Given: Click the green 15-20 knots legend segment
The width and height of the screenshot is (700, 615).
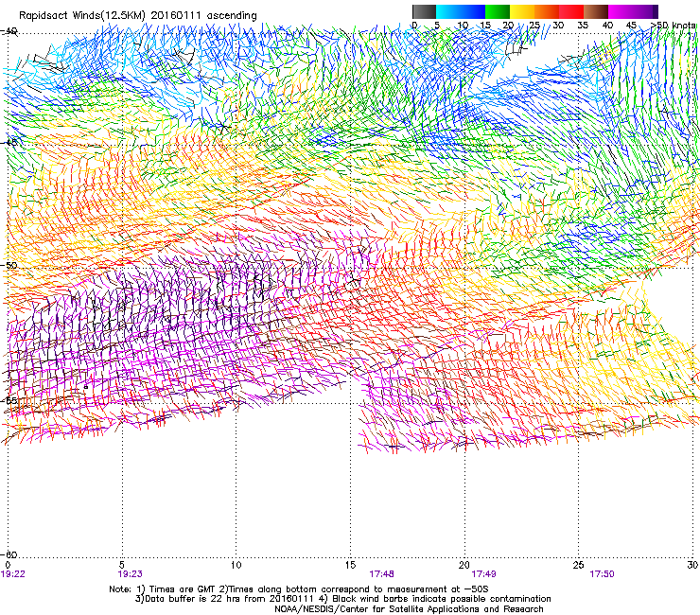Looking at the screenshot, I should pos(498,11).
